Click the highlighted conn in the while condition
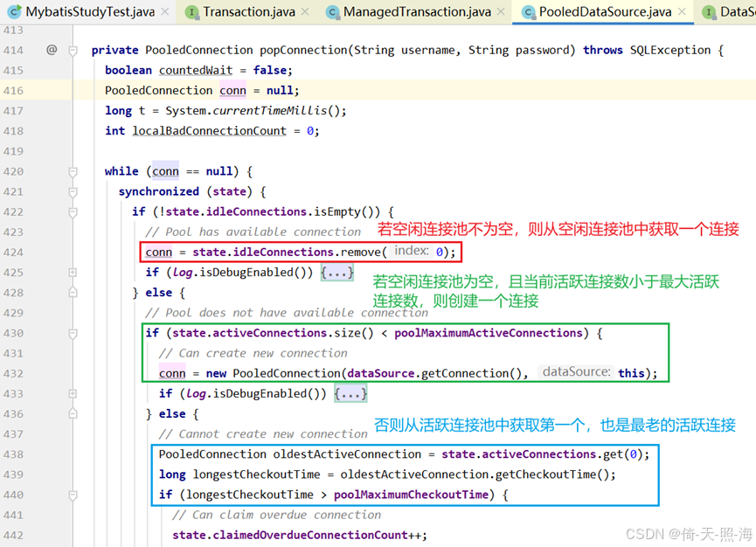This screenshot has height=547, width=756. click(165, 171)
